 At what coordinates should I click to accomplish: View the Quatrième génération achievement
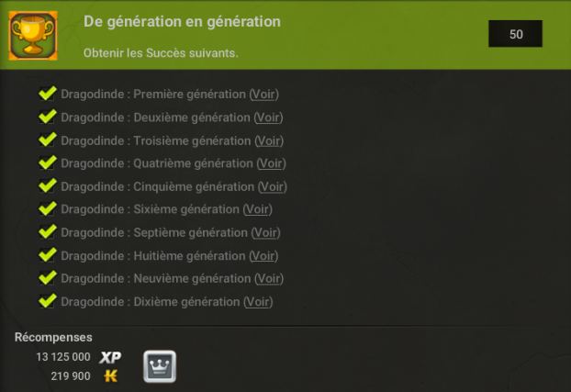click(x=272, y=163)
